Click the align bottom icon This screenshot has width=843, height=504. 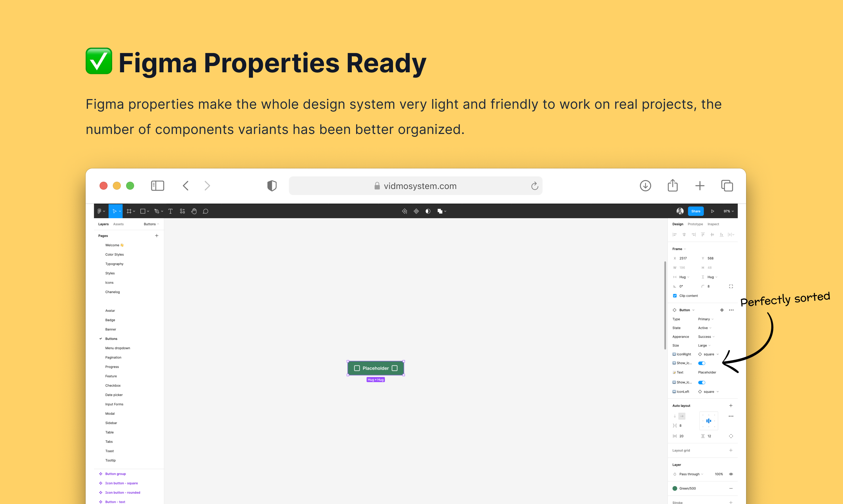coord(721,235)
